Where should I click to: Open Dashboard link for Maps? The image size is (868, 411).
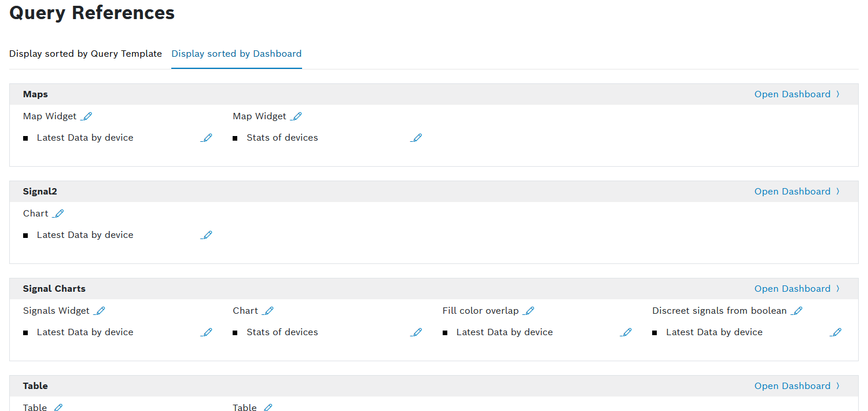coord(796,94)
